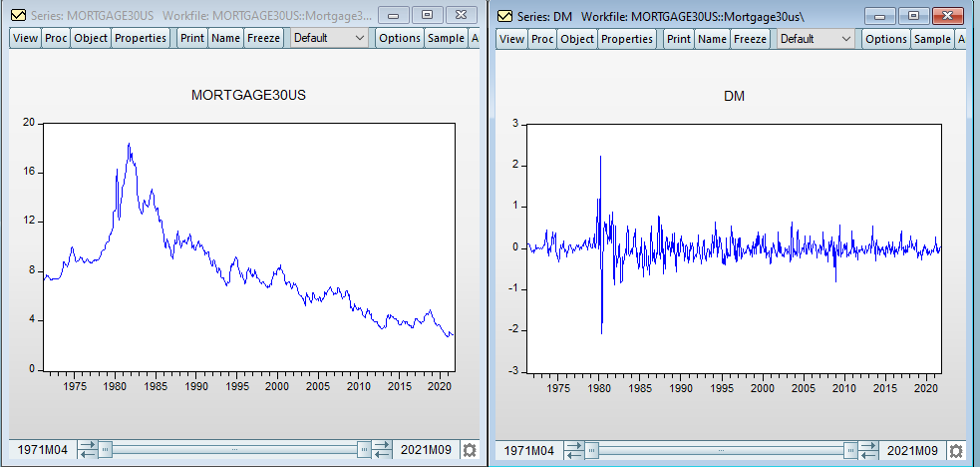The image size is (980, 467).
Task: Maximize the DM series window
Action: click(x=914, y=16)
